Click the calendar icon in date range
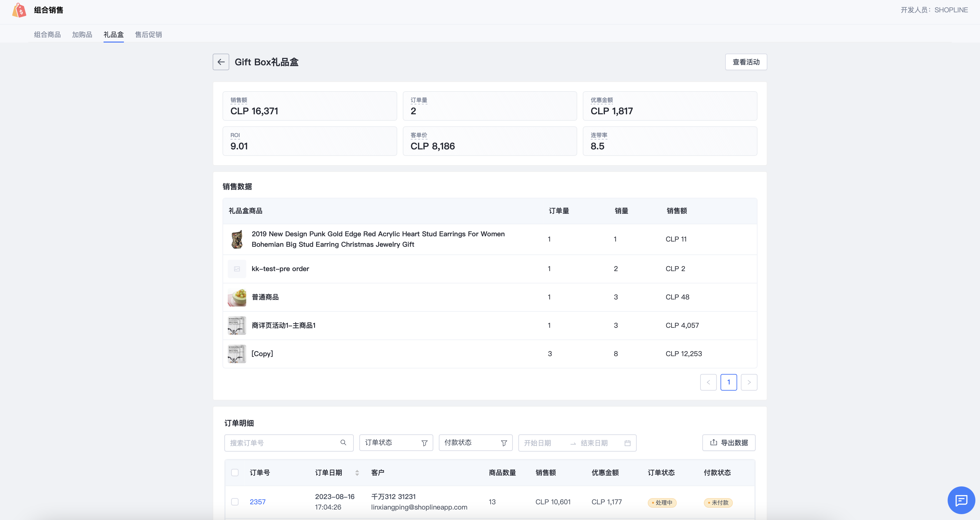This screenshot has height=520, width=980. coord(627,443)
